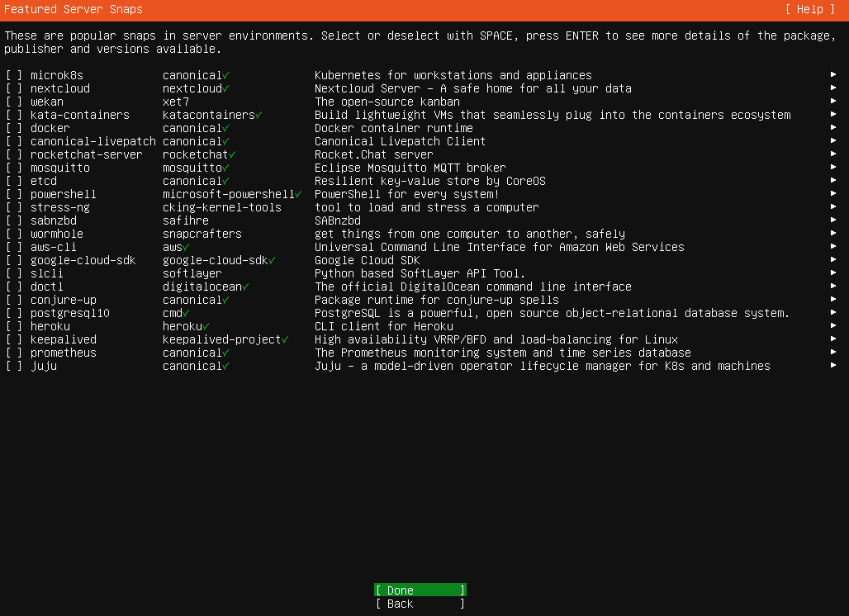Open details arrow for microk8s row

[833, 74]
